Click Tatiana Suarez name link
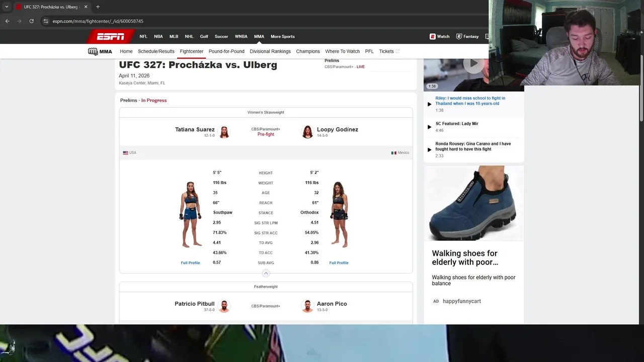644x362 pixels. pyautogui.click(x=195, y=130)
